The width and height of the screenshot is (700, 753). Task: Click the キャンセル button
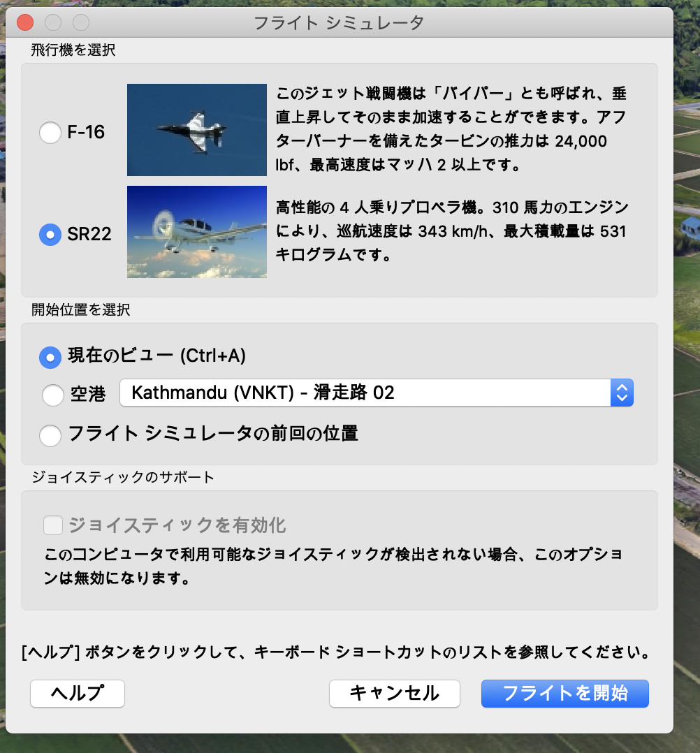(x=395, y=693)
